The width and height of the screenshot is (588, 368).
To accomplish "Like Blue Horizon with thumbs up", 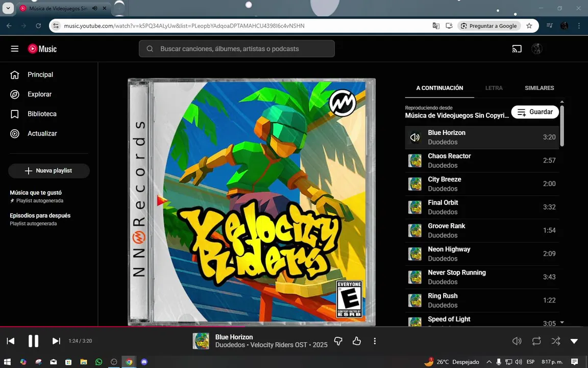I will (357, 341).
